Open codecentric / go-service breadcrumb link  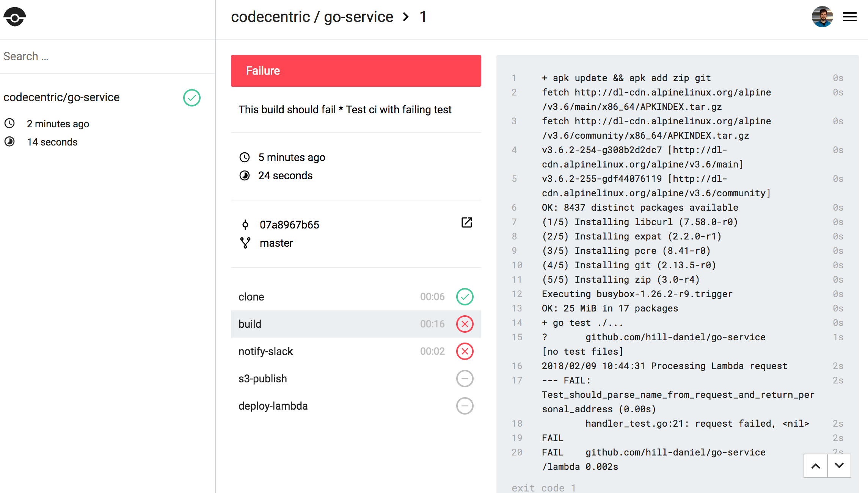click(312, 17)
